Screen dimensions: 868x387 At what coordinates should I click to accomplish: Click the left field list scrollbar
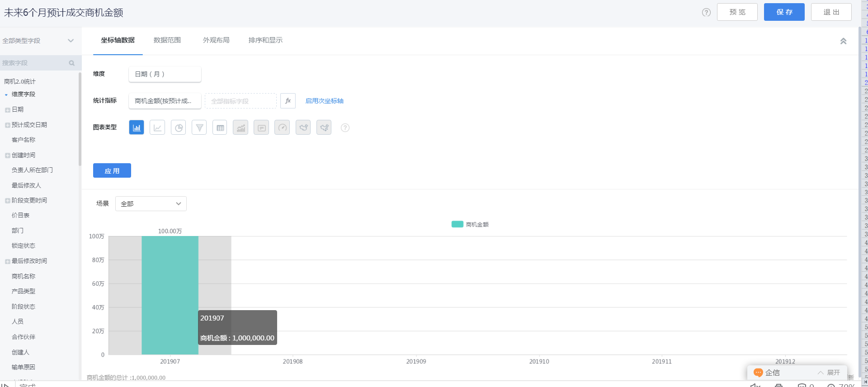tap(80, 119)
